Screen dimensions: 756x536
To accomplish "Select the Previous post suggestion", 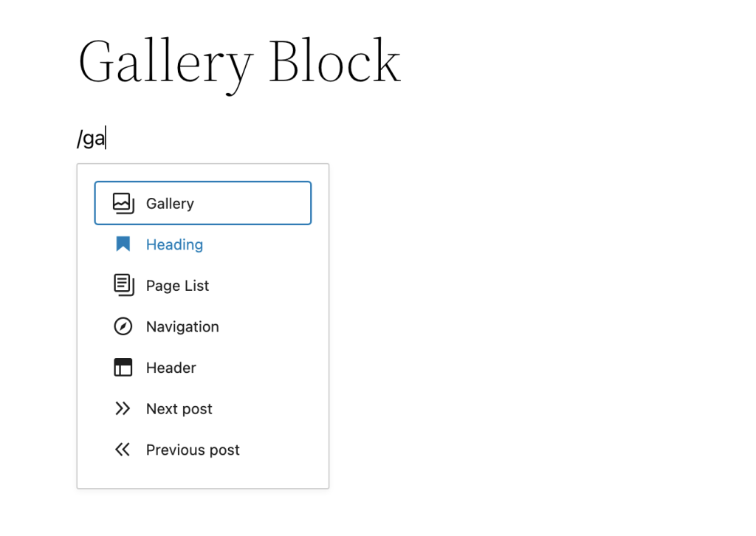I will pyautogui.click(x=192, y=450).
